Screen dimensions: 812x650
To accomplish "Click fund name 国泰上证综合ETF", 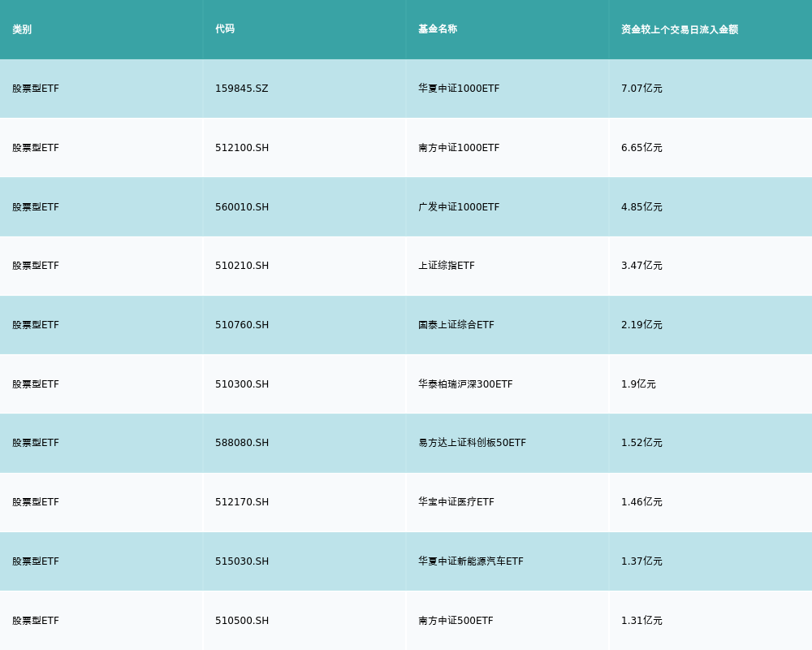I will (456, 325).
